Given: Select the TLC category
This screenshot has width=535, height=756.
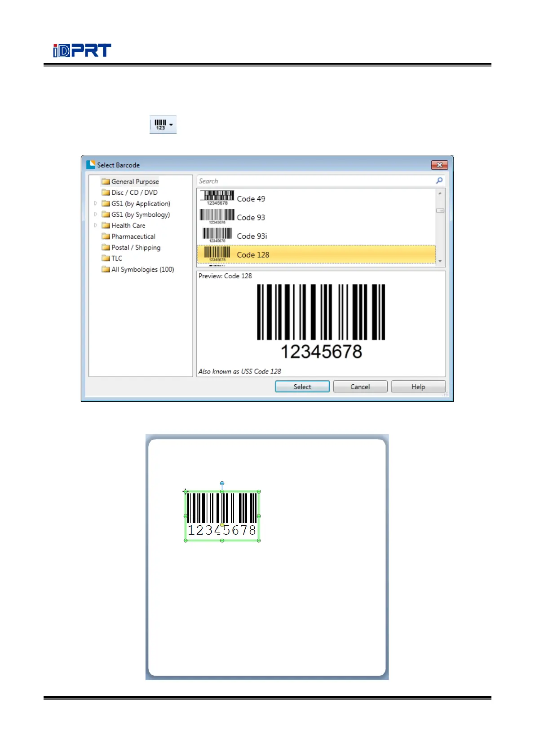Looking at the screenshot, I should pyautogui.click(x=112, y=258).
